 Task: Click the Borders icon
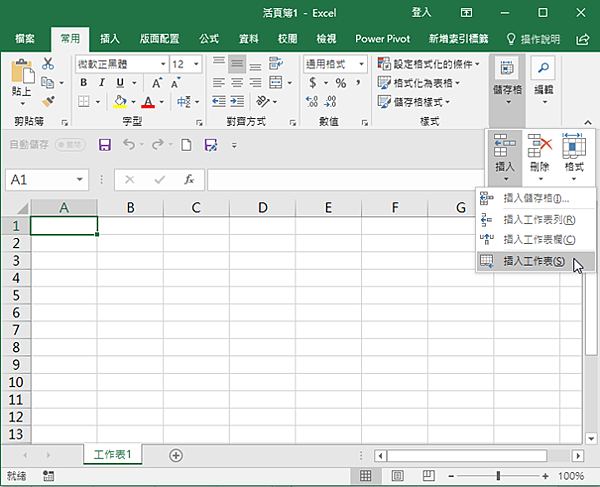click(x=83, y=102)
